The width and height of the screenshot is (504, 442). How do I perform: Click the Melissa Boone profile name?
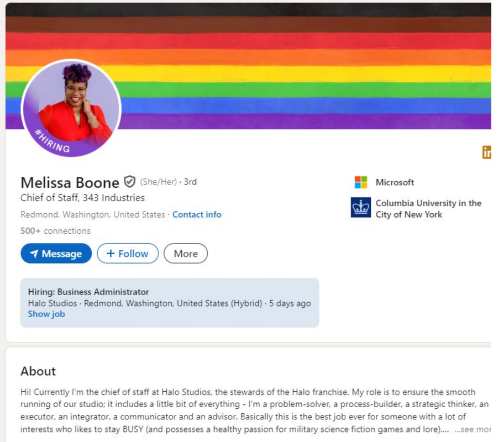(x=70, y=182)
